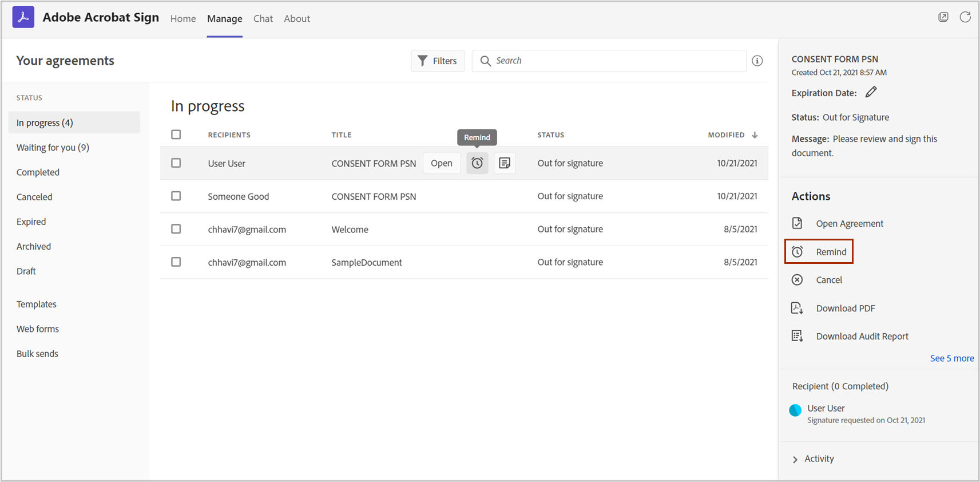
Task: Click the info icon beside search
Action: pos(757,61)
